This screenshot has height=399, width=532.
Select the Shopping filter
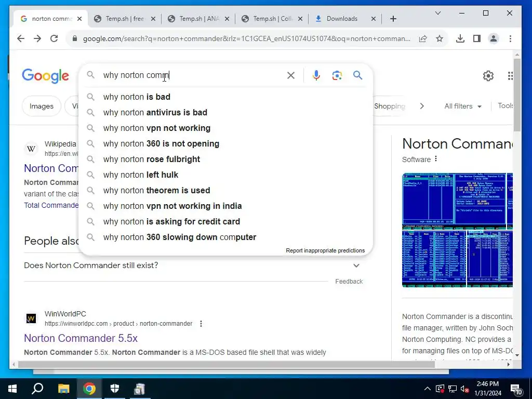tap(390, 106)
